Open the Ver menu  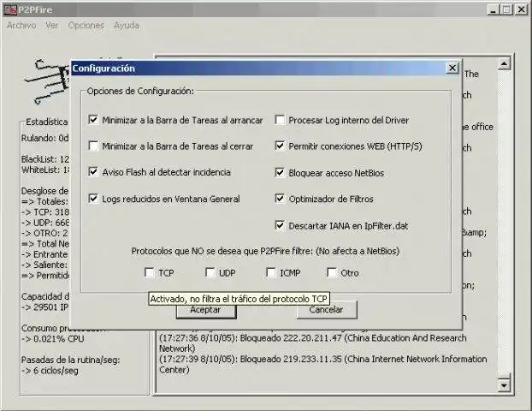(x=52, y=26)
